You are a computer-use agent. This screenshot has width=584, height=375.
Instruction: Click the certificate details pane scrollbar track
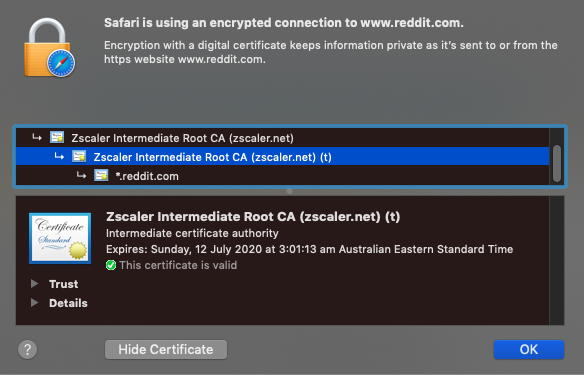click(557, 261)
